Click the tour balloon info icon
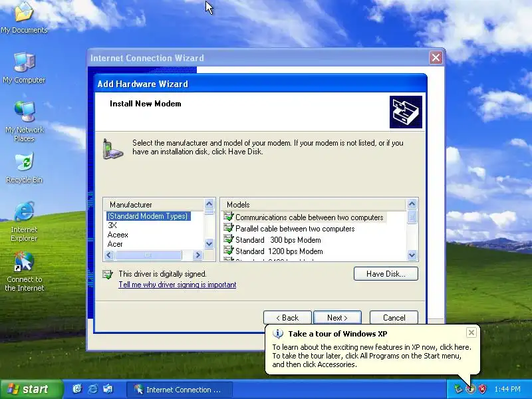The width and height of the screenshot is (532, 399). (x=278, y=334)
